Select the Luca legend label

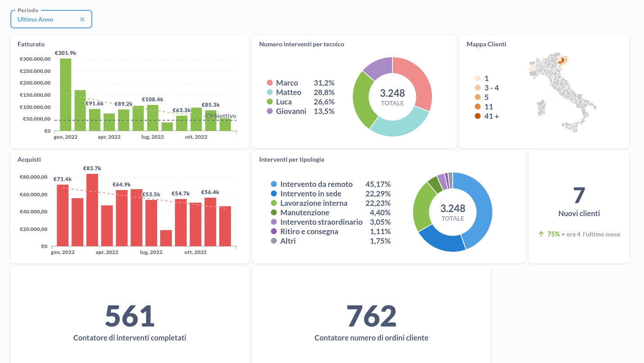click(x=284, y=102)
